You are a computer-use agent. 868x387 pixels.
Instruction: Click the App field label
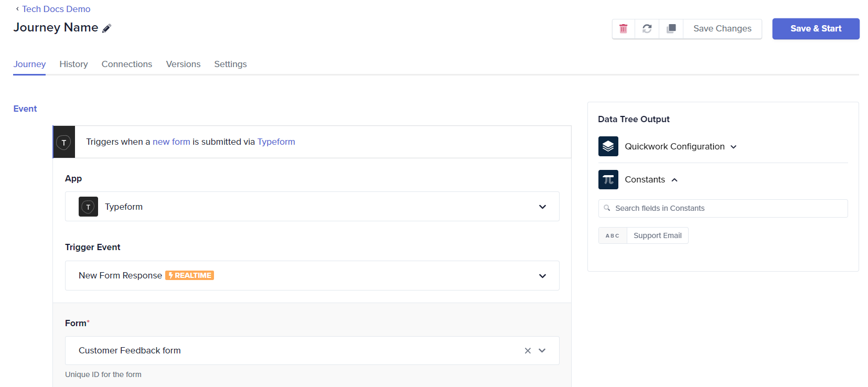[x=73, y=178]
